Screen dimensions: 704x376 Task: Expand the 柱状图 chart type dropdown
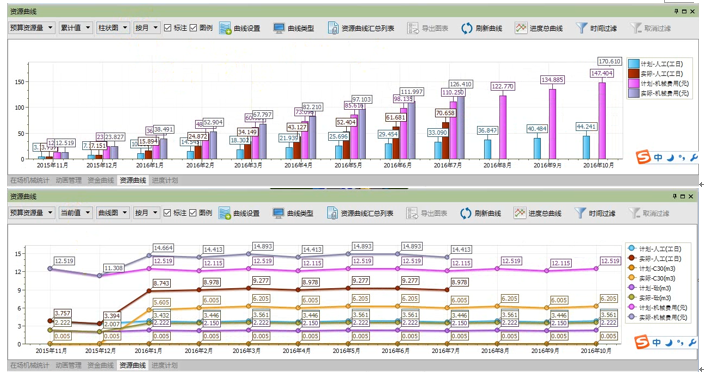pos(113,28)
